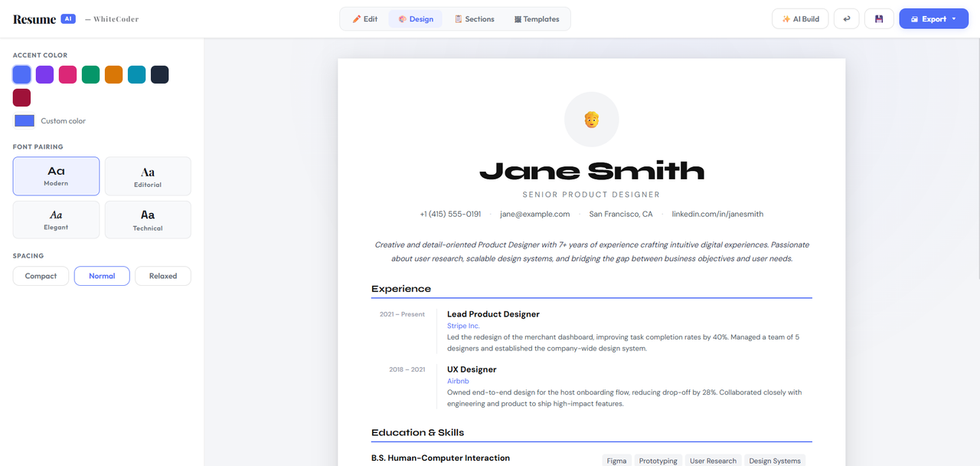
Task: Click the AI Build button
Action: coord(800,19)
